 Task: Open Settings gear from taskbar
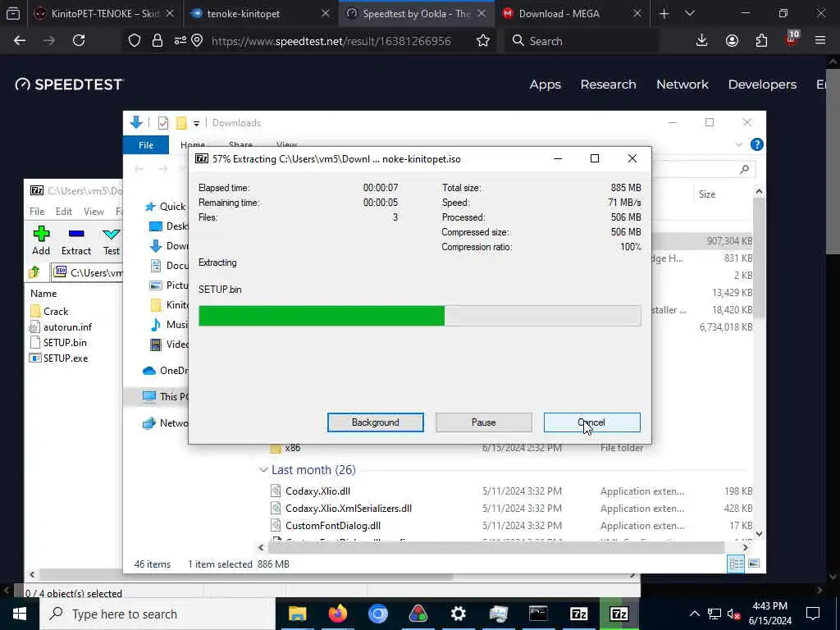point(458,614)
